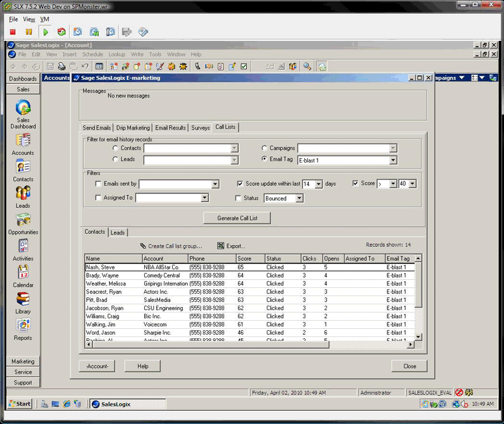The width and height of the screenshot is (504, 424).
Task: Open the days value 14 dropdown
Action: pyautogui.click(x=319, y=184)
